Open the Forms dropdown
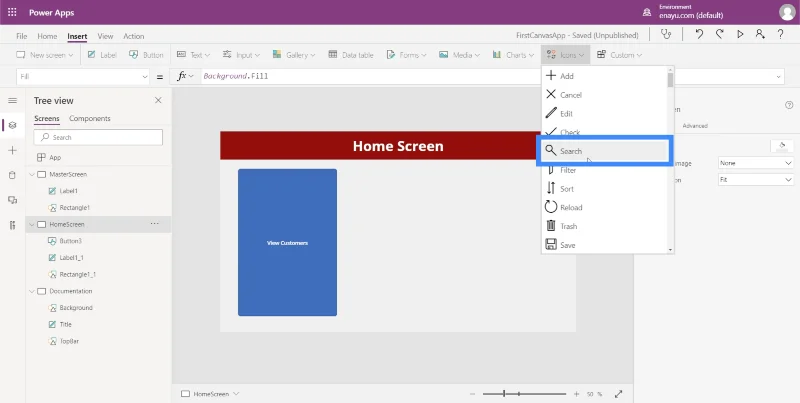This screenshot has width=800, height=403. point(406,55)
